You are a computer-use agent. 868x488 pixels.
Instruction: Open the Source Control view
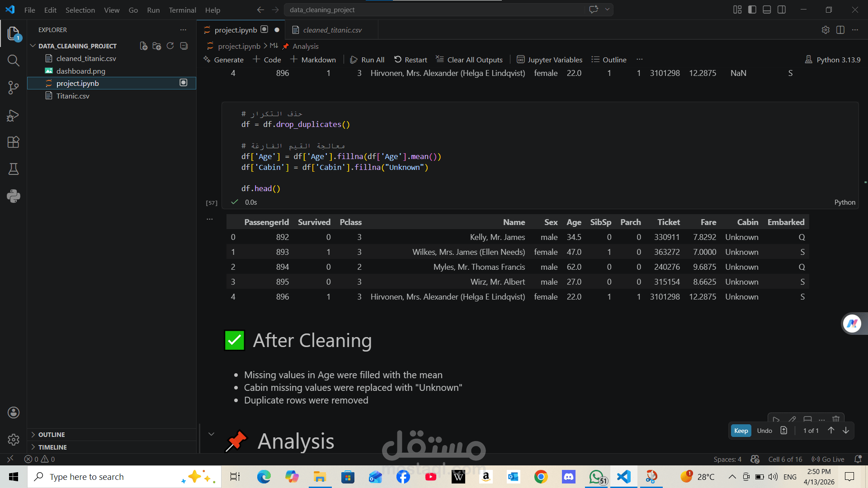[x=13, y=88]
